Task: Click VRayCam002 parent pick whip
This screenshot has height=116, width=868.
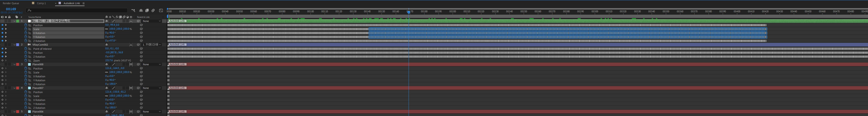Action: [138, 44]
